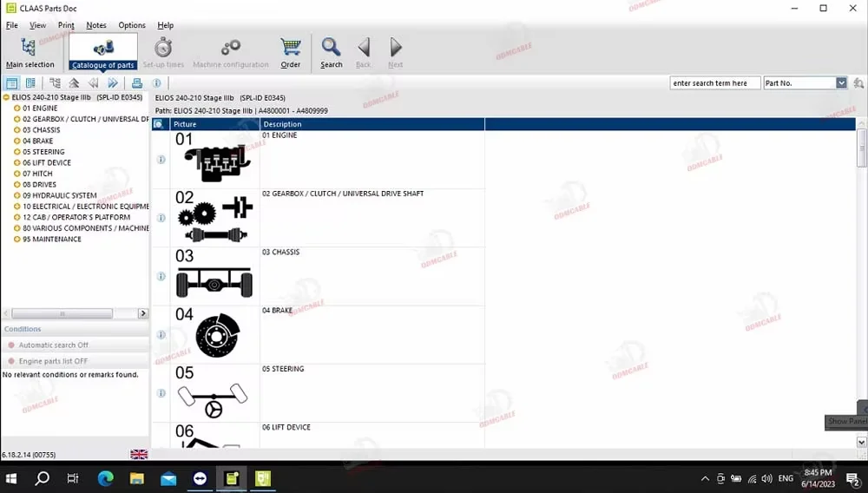868x493 pixels.
Task: Toggle Engine parts list OFF condition
Action: pos(53,361)
